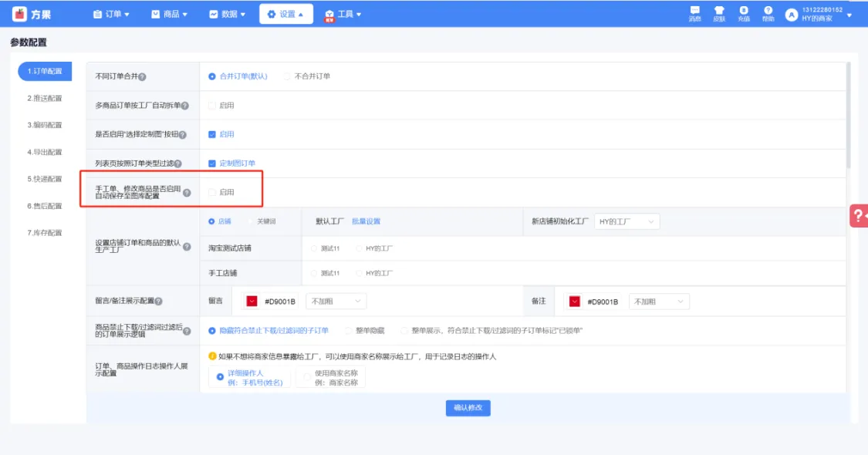Open the 新店铺初始化工厂 dropdown

[x=627, y=222]
